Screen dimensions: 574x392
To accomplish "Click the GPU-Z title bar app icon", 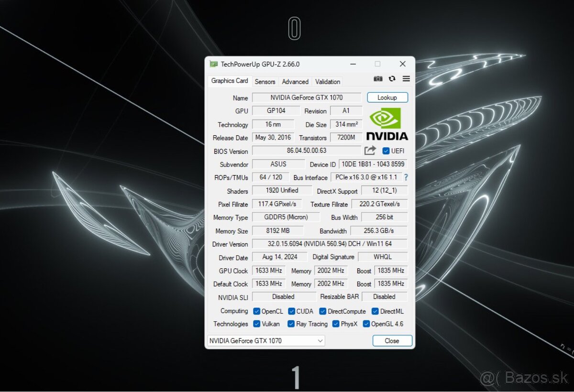I will [213, 64].
